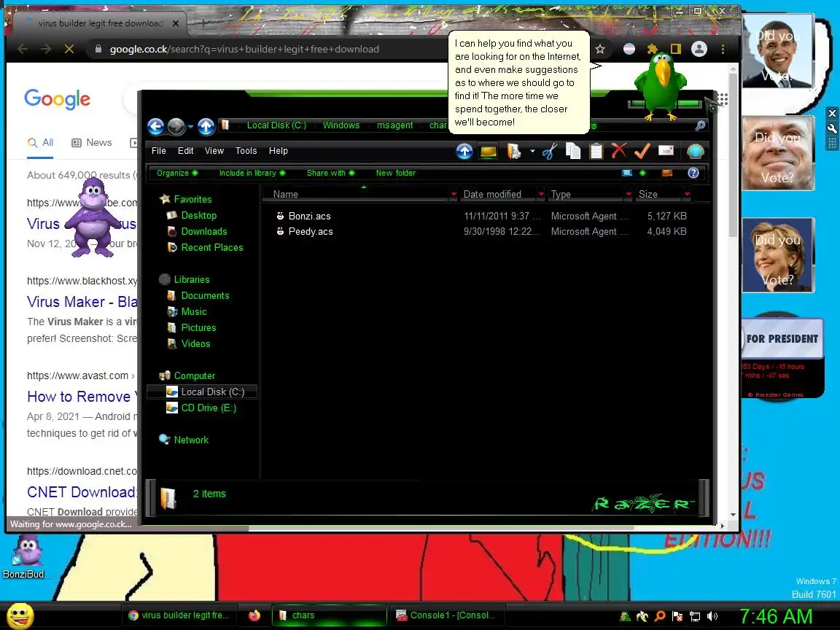Click the Chrome profile avatar icon

699,50
